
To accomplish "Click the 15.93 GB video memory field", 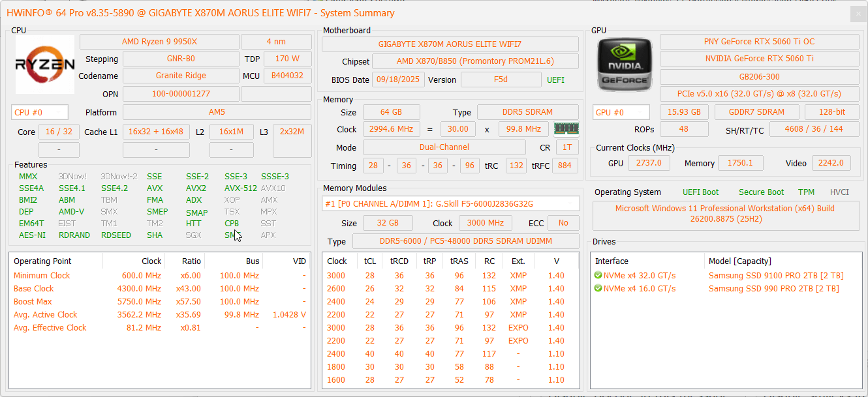I will pyautogui.click(x=684, y=111).
